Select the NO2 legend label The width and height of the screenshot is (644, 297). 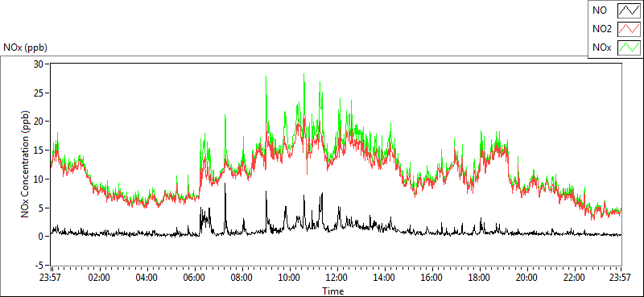click(x=602, y=29)
